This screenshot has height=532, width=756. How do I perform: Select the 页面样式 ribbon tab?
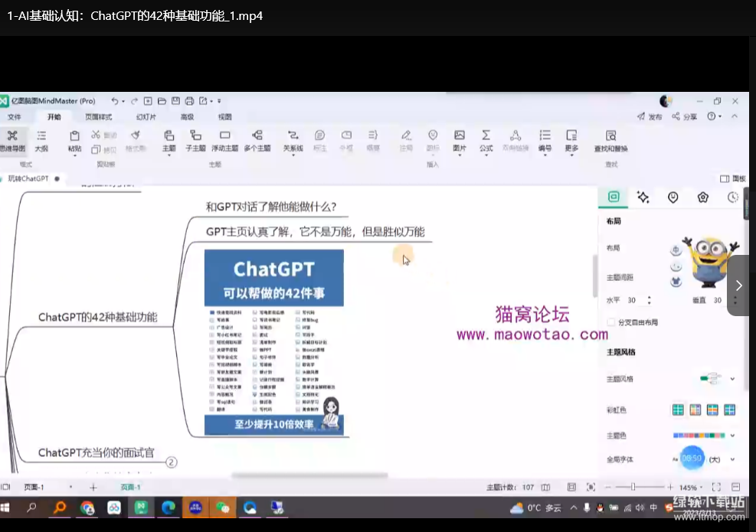tap(98, 117)
